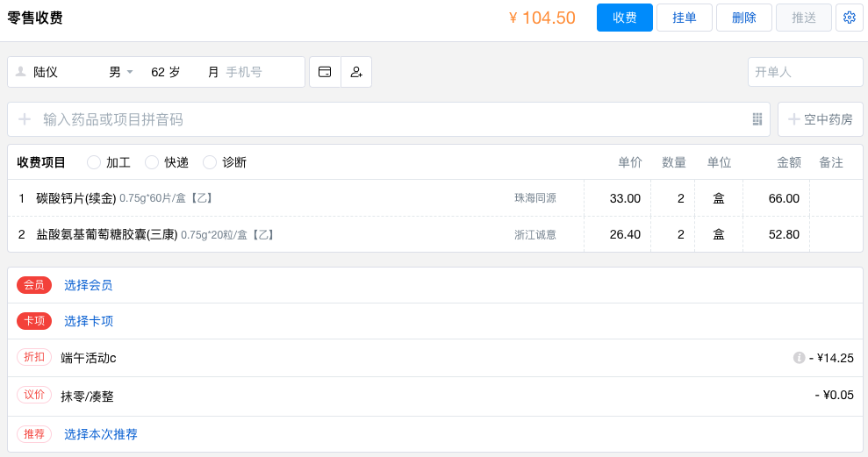Click the 选择卡项 link

pyautogui.click(x=88, y=321)
